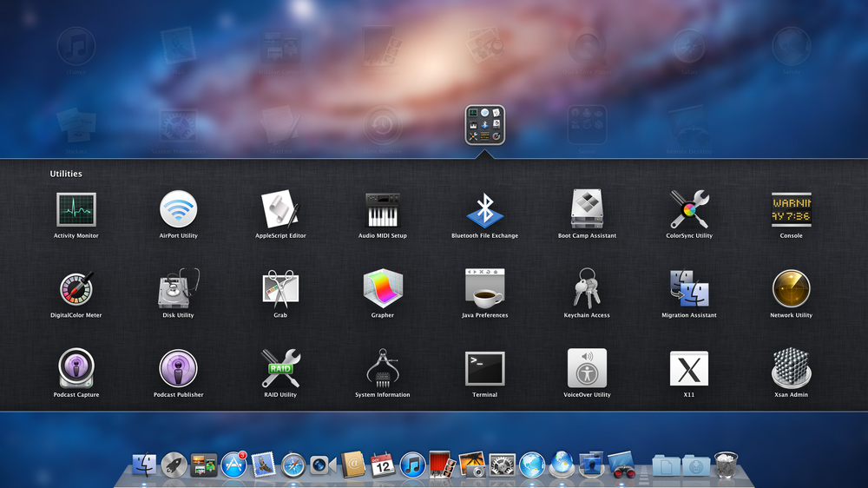The image size is (868, 488).
Task: Launch Boot Camp Assistant
Action: [587, 208]
